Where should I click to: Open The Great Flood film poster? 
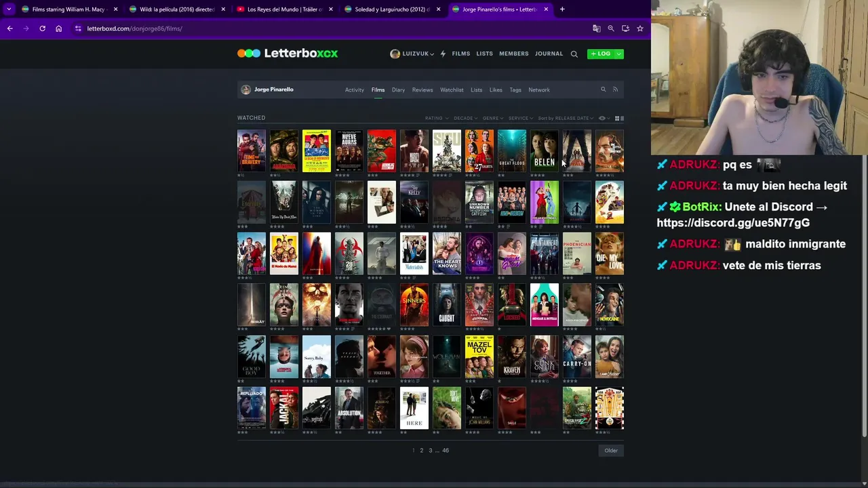[x=511, y=150]
